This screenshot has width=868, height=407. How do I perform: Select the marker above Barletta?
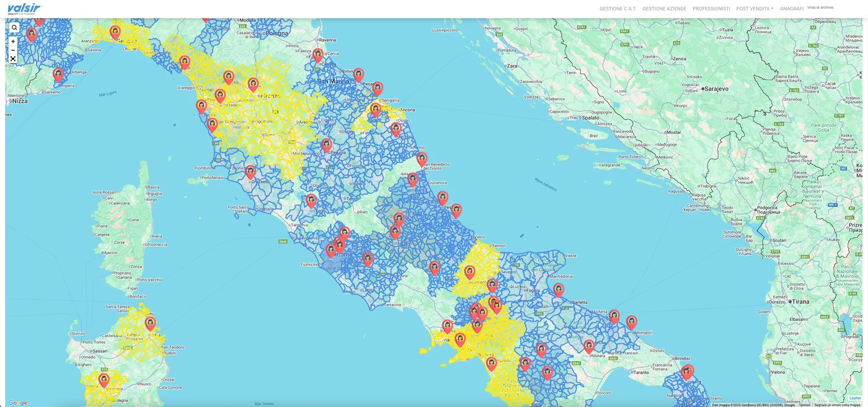point(559,290)
